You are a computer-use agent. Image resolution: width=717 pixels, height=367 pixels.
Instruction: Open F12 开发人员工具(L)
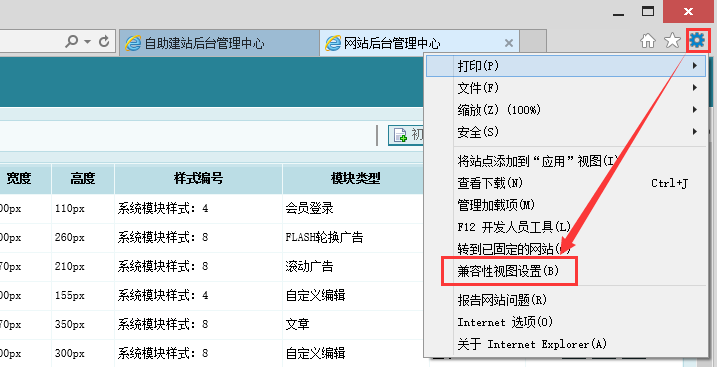point(566,226)
